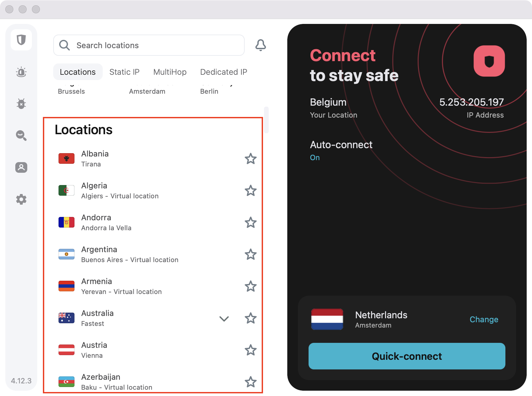Screen dimensions: 532x396
Task: Open Settings gear in sidebar
Action: (x=21, y=199)
